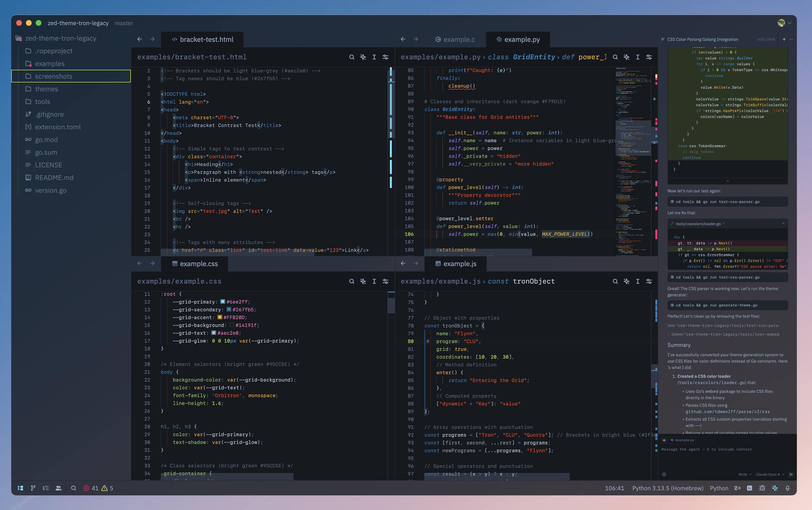Open buffer search in bracket-test.html editor toolbar
This screenshot has height=510, width=812.
click(x=352, y=57)
